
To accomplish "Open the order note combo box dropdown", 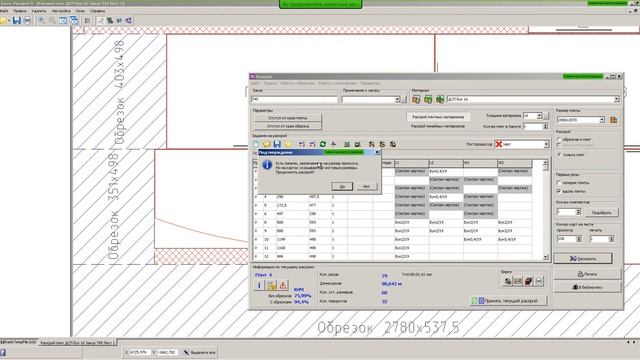I will coord(397,99).
